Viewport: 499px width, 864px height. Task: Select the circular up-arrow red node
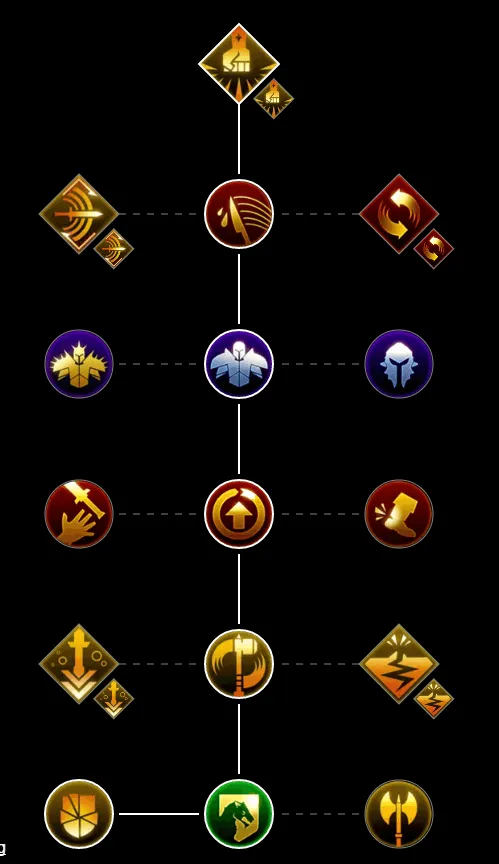[238, 514]
